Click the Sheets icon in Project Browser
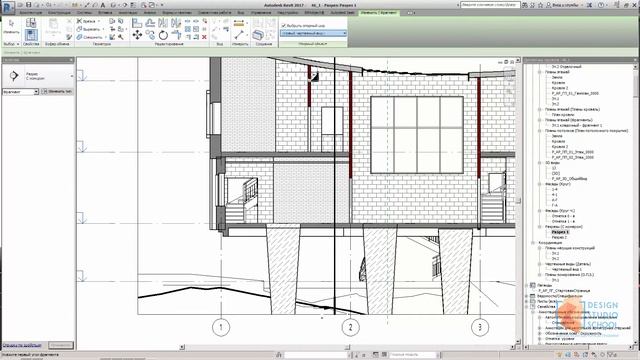Screen dimensions: 640x360 pyautogui.click(x=533, y=301)
